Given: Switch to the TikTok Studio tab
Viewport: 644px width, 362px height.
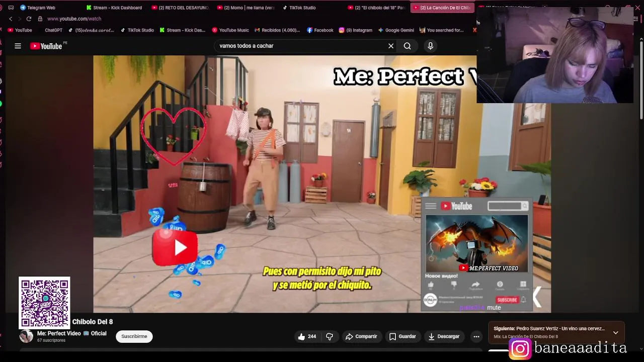Looking at the screenshot, I should 299,8.
